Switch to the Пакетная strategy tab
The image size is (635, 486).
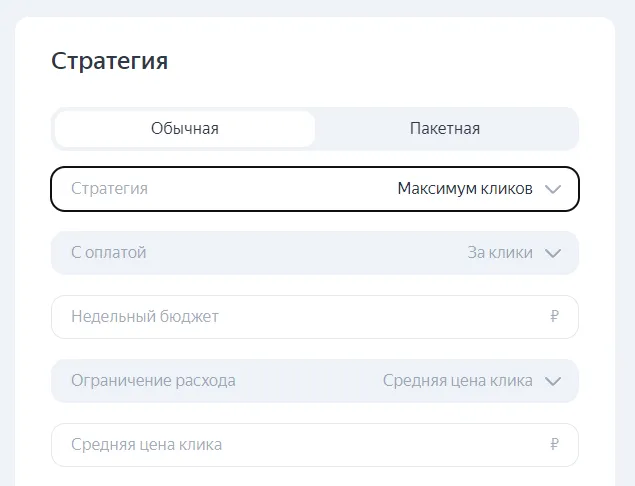coord(445,129)
